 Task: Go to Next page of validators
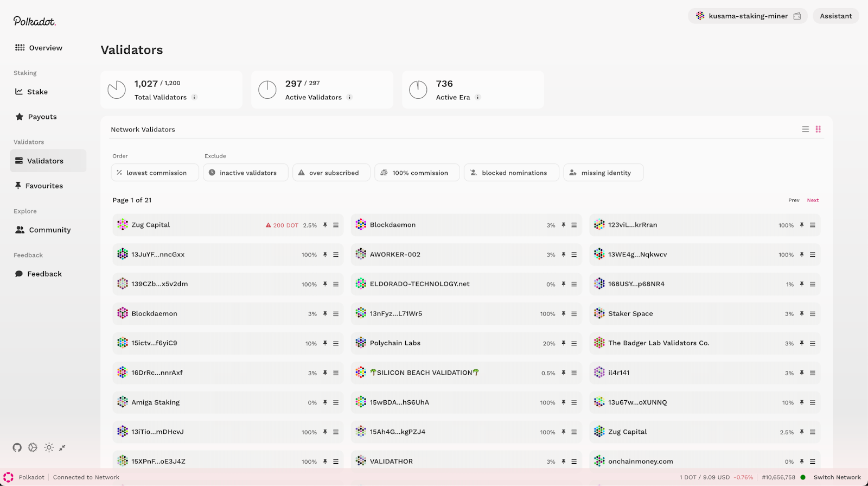coord(813,200)
